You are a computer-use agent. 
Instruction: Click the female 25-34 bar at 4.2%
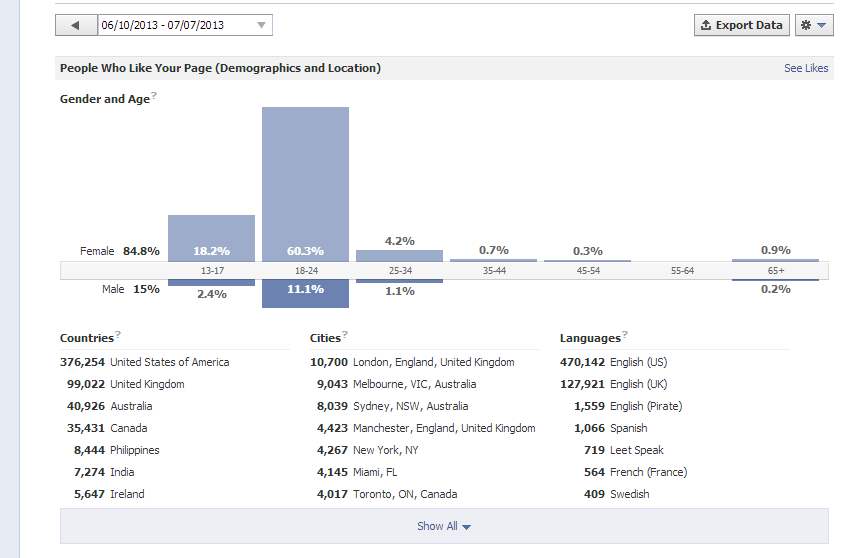[x=400, y=256]
